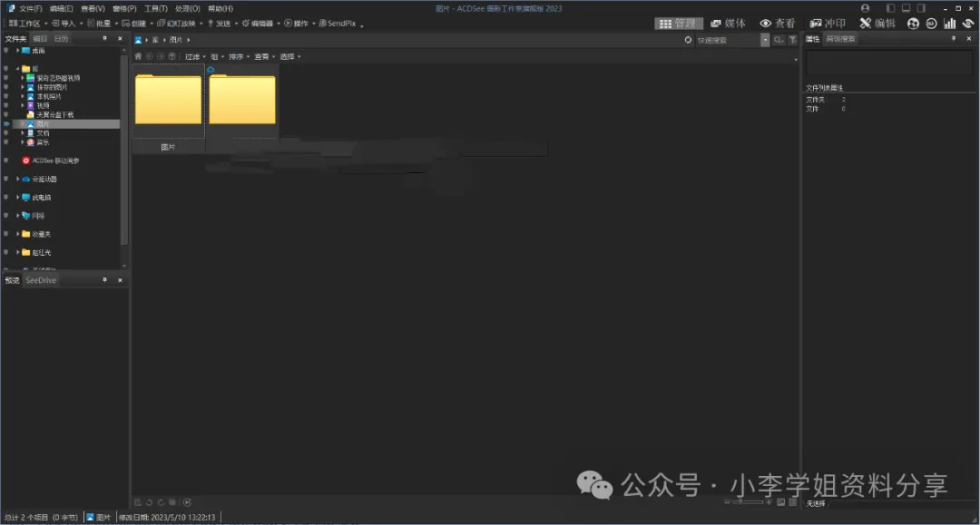Click rotate-left icon in bottom toolbar
This screenshot has width=980, height=525.
[x=150, y=502]
